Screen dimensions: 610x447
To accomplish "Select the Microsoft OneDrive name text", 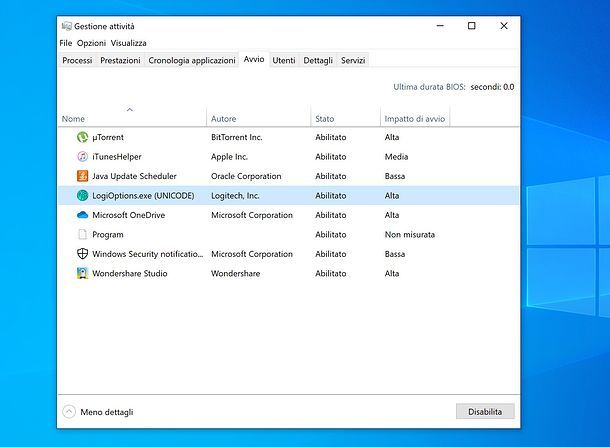I will coord(128,215).
